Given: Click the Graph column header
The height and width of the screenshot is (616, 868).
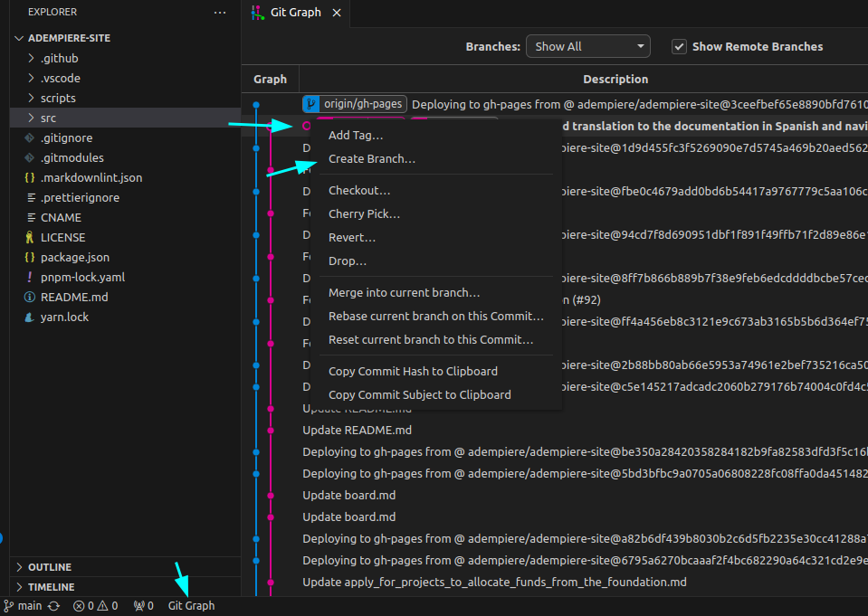Looking at the screenshot, I should click(270, 79).
